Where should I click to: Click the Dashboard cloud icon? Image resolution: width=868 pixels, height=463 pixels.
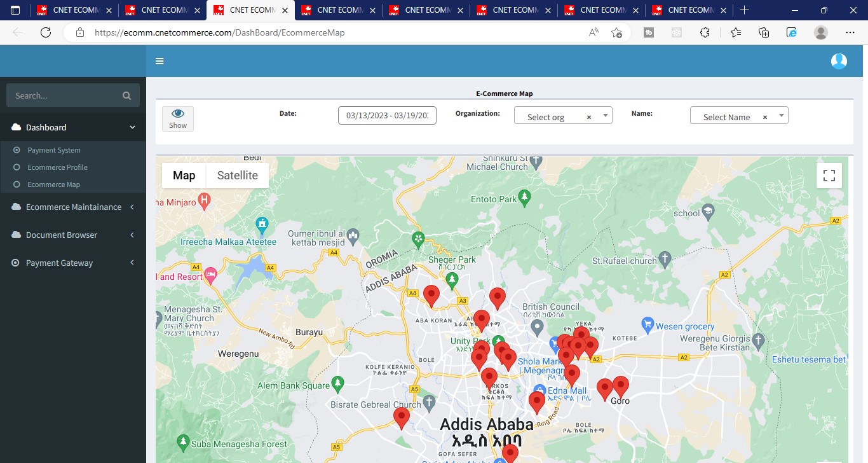click(x=16, y=127)
